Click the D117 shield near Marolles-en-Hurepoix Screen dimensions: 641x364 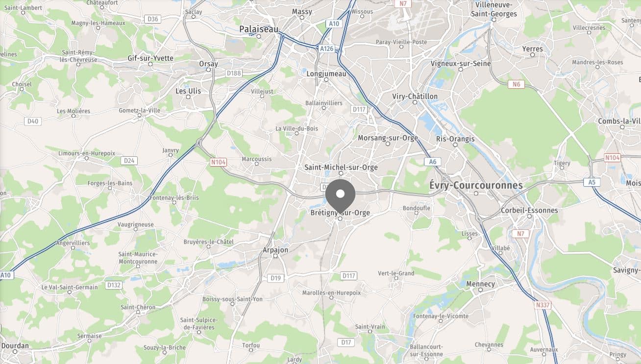349,276
